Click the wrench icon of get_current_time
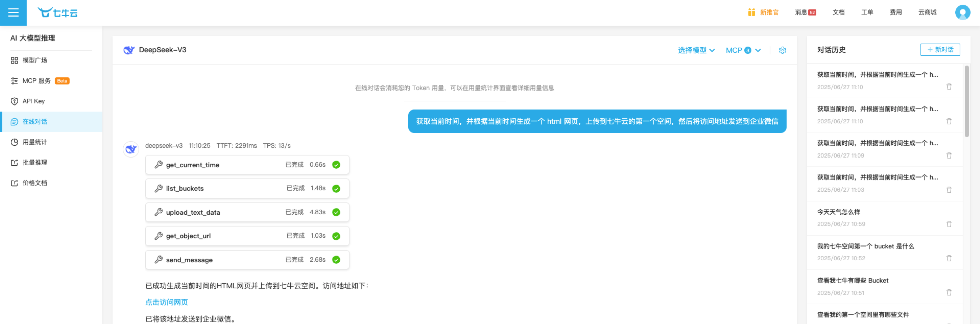The image size is (980, 324). pos(158,165)
